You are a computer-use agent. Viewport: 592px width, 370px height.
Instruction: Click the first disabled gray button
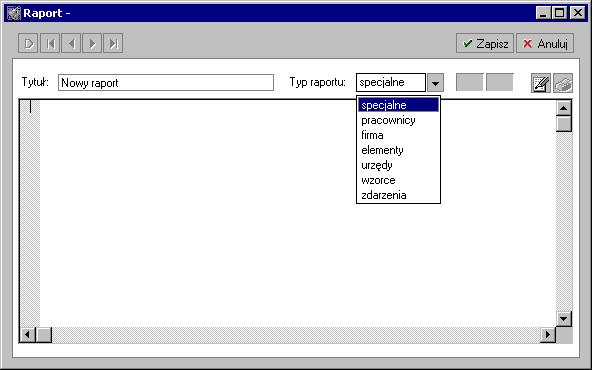pyautogui.click(x=469, y=82)
